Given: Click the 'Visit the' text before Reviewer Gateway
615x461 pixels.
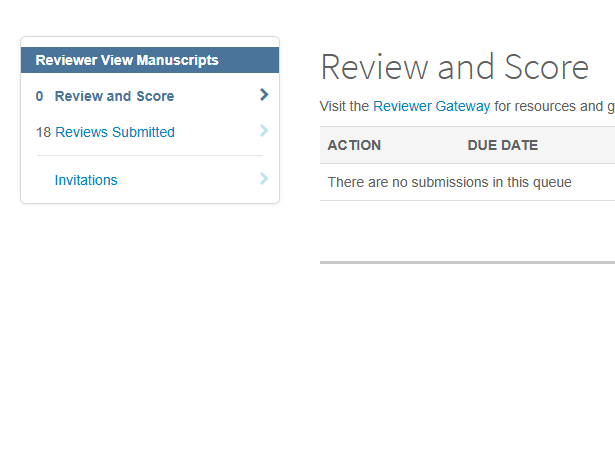Looking at the screenshot, I should click(x=344, y=106).
